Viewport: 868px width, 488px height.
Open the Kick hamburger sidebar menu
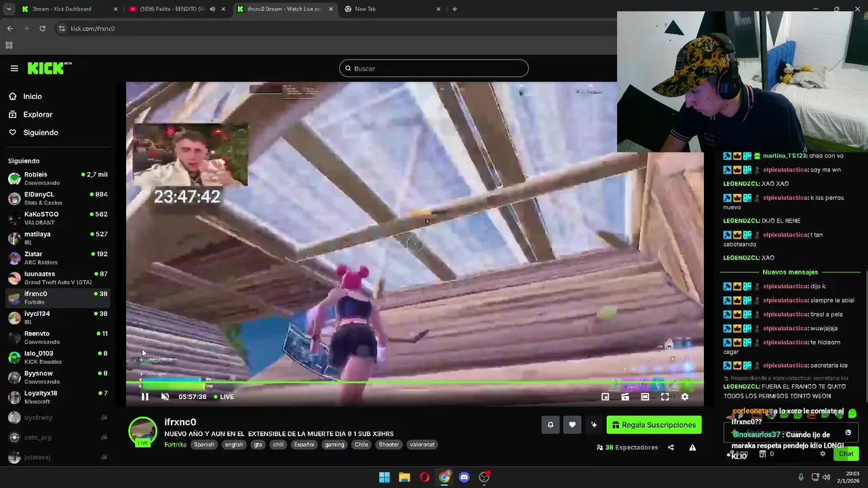pos(14,68)
